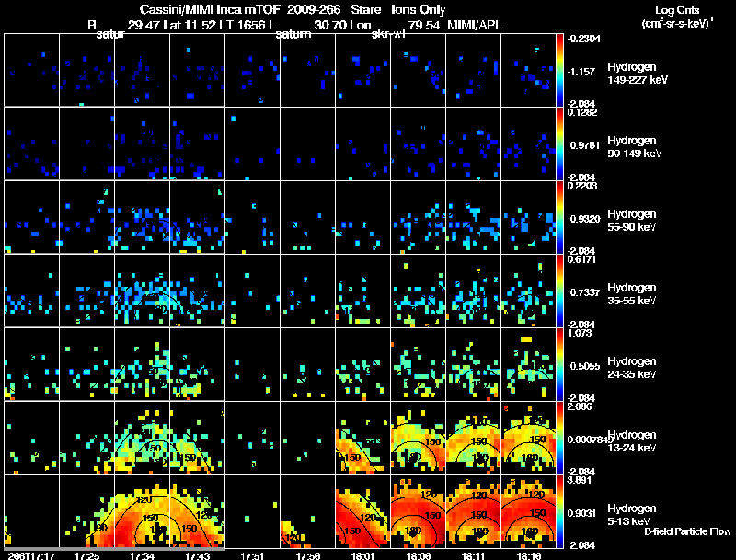The width and height of the screenshot is (736, 560).
Task: Click the 0.2203 color scale value
Action: coord(581,186)
